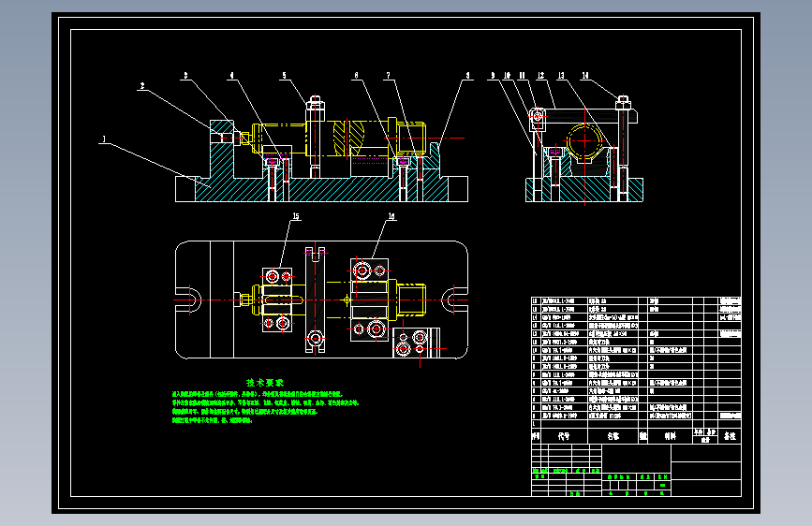Select balloon number 10 callout label

pyautogui.click(x=507, y=76)
